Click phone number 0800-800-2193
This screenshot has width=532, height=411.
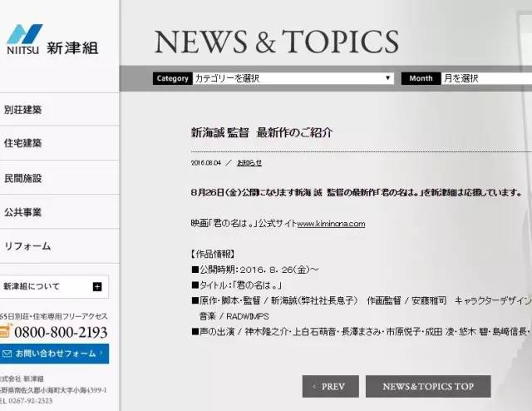(61, 332)
